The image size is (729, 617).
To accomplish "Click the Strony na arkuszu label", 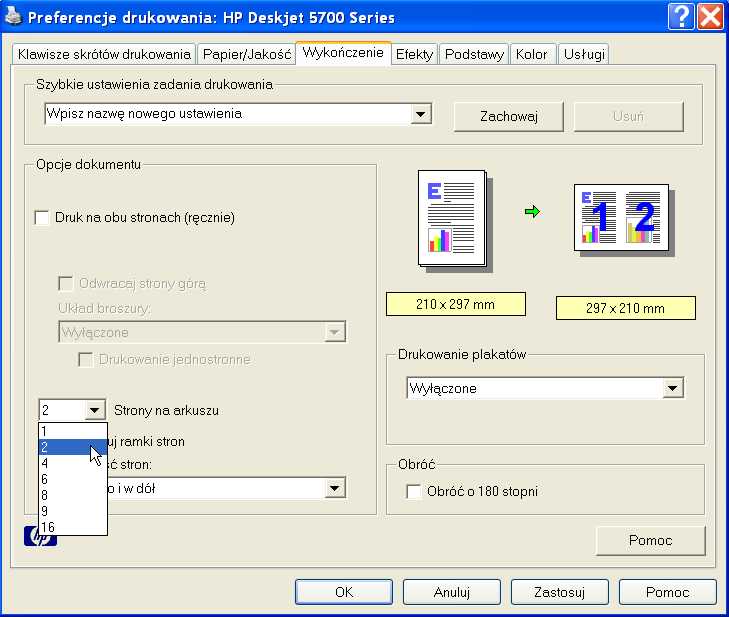I will pos(166,411).
